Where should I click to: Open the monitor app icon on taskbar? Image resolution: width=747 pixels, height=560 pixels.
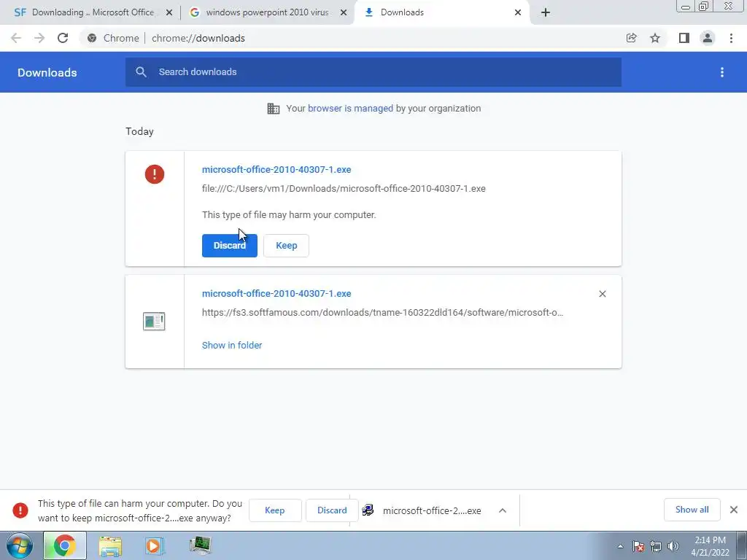(200, 545)
